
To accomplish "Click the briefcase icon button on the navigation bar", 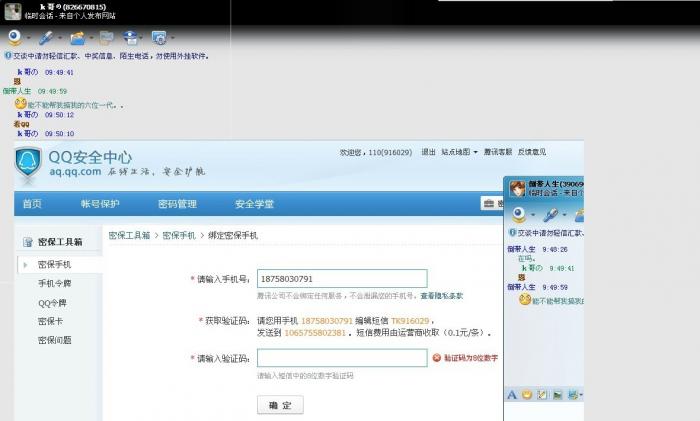I will [492, 203].
